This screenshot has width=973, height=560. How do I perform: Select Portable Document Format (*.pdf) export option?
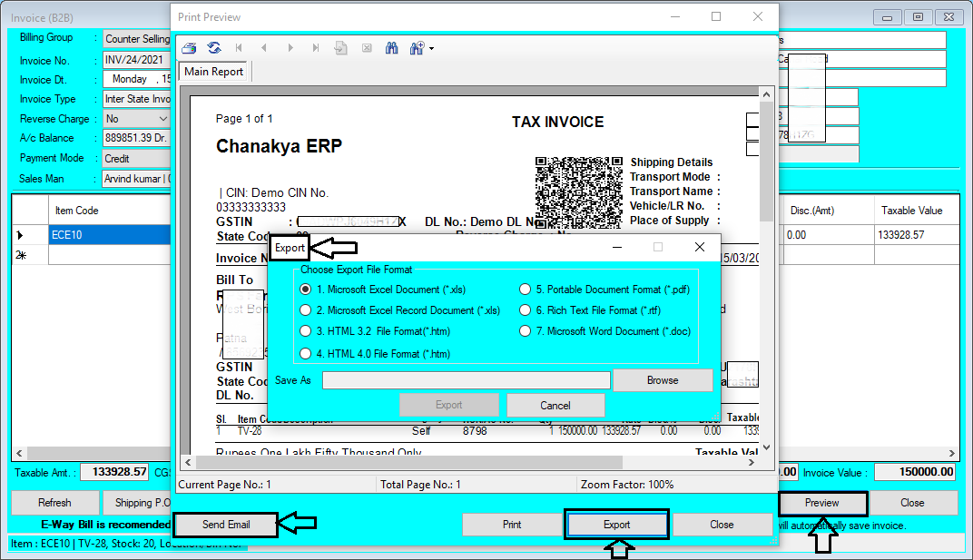coord(525,288)
